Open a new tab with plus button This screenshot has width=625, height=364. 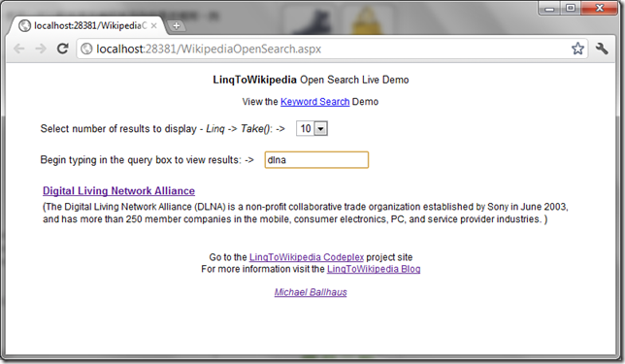coord(177,26)
